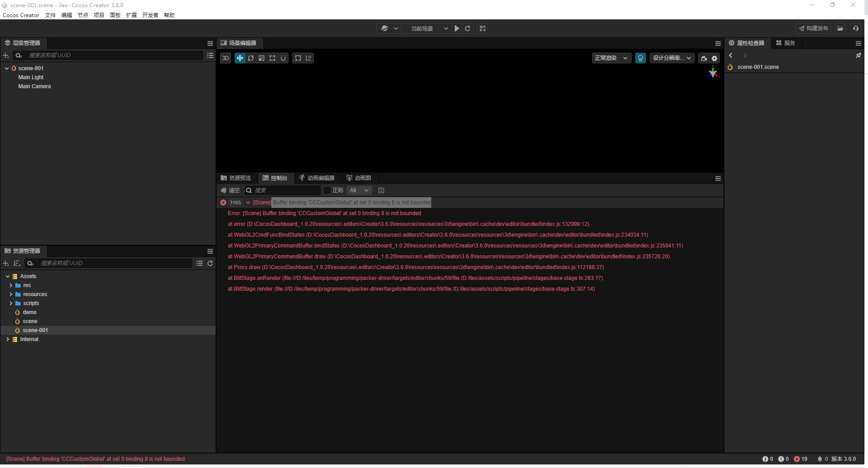Pin the 属性检查器 inspector panel
The image size is (868, 468).
859,55
